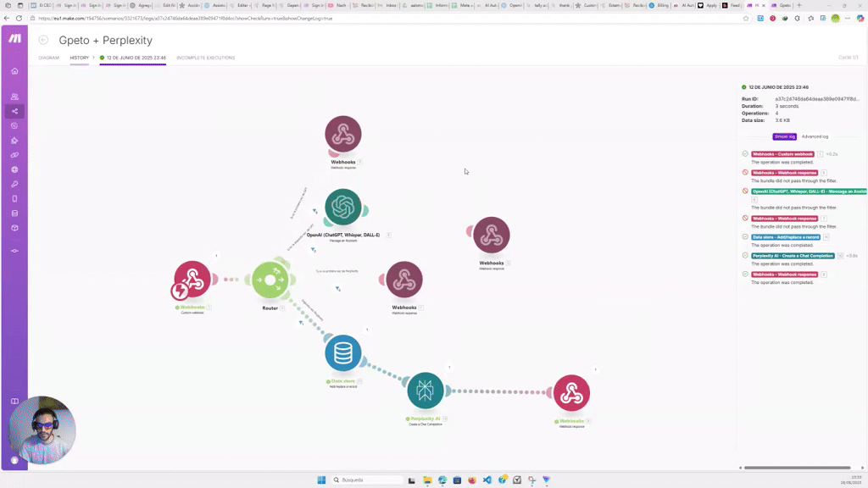868x488 pixels.
Task: Select the OpenAI ChatGPT module node
Action: (343, 207)
